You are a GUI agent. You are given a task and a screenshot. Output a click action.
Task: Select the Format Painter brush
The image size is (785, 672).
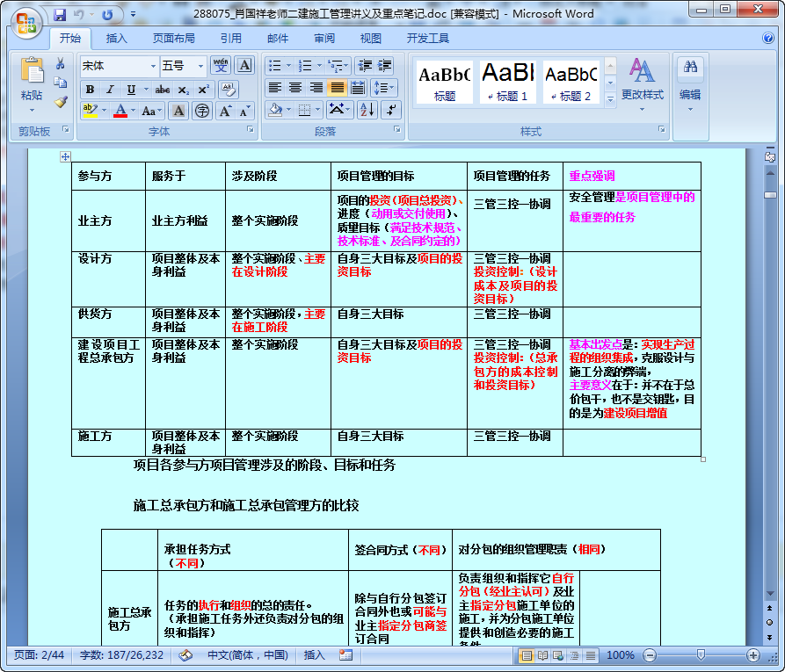[x=61, y=102]
